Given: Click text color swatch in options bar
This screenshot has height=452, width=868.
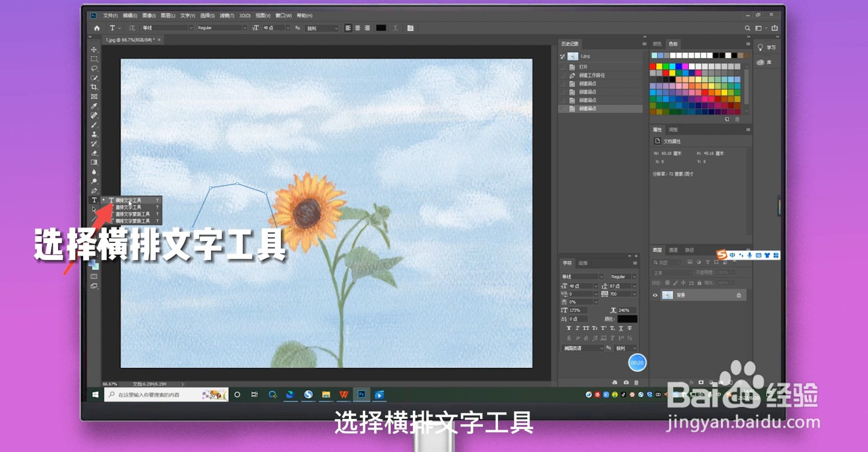Looking at the screenshot, I should click(x=381, y=28).
